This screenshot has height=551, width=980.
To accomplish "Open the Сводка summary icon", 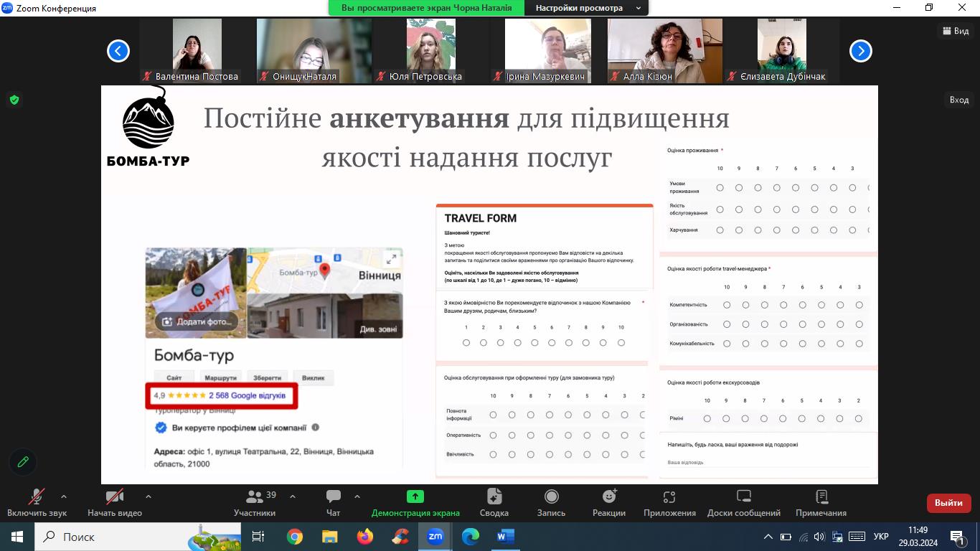I will [494, 497].
